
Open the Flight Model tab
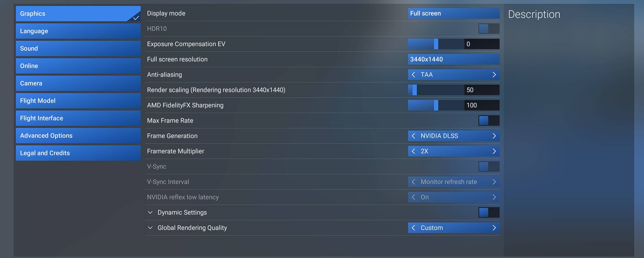(78, 101)
